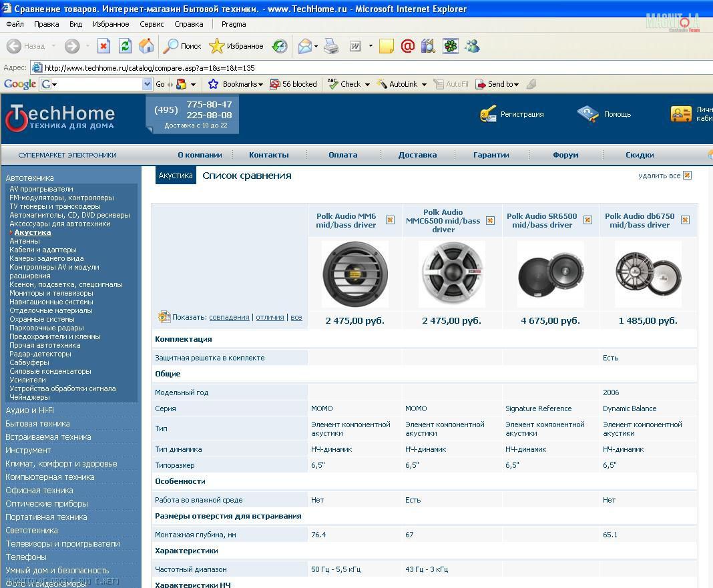Image resolution: width=713 pixels, height=588 pixels.
Task: Open the Гарантии page link
Action: point(491,155)
